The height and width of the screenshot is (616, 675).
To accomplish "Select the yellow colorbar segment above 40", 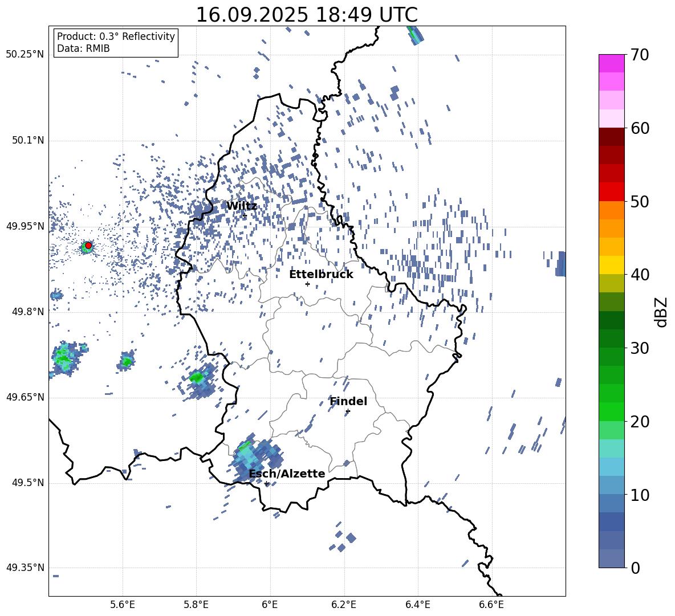I will pos(611,265).
